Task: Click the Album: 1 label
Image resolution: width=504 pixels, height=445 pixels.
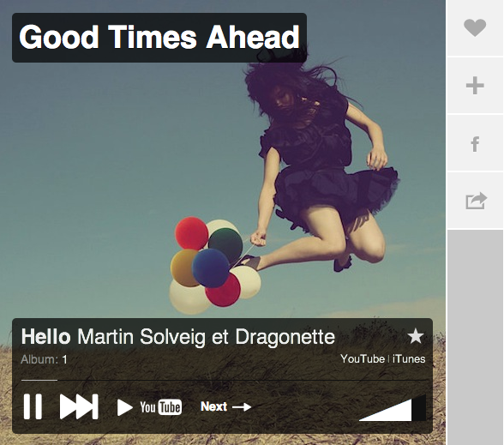Action: pyautogui.click(x=44, y=359)
